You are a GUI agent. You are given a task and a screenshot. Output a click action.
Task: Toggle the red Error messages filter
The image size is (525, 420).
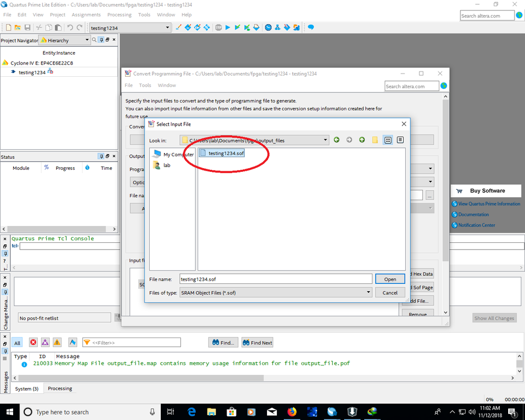pos(33,342)
